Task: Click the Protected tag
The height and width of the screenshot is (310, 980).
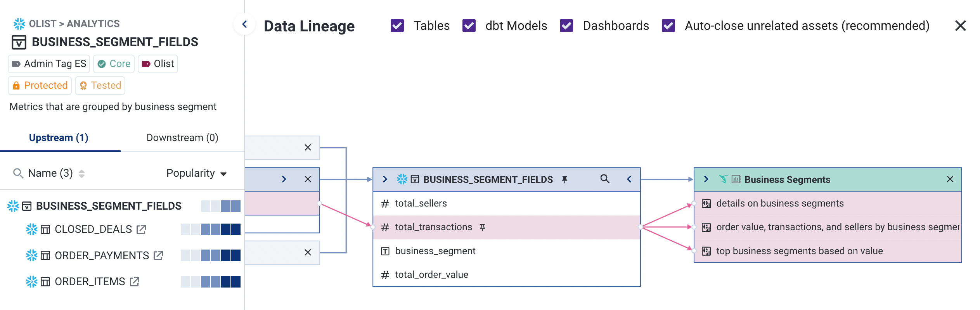Action: [40, 85]
